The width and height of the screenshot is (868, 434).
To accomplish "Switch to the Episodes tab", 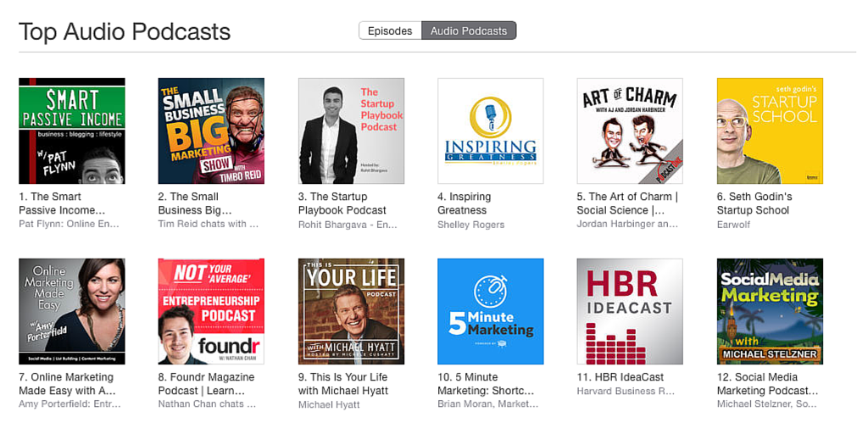I will pos(390,31).
